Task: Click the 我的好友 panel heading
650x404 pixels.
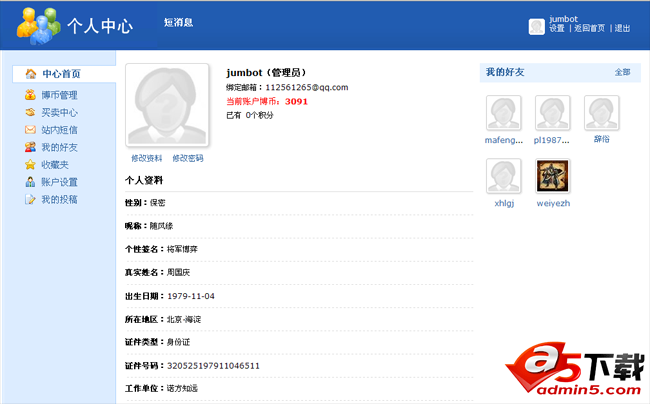Action: point(505,72)
